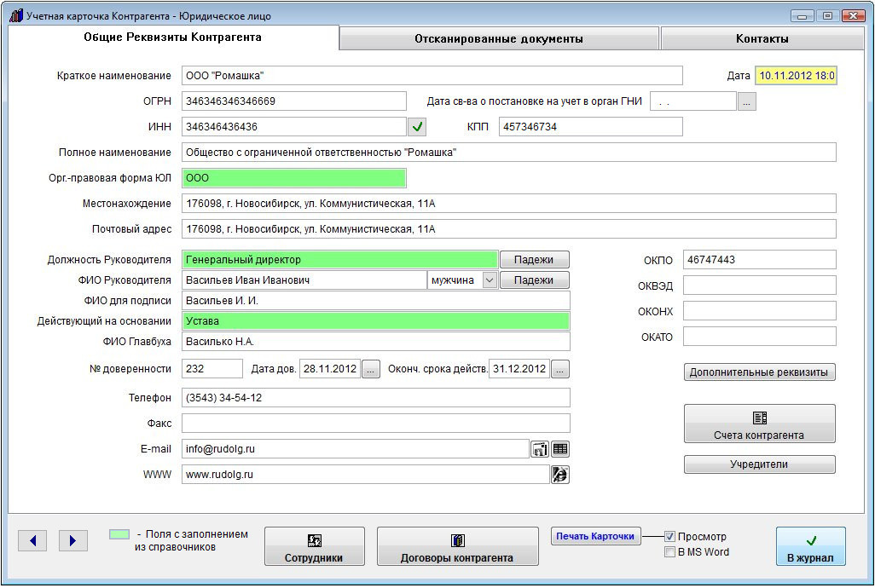Click the Телефон field
The height and width of the screenshot is (588, 875).
click(375, 398)
